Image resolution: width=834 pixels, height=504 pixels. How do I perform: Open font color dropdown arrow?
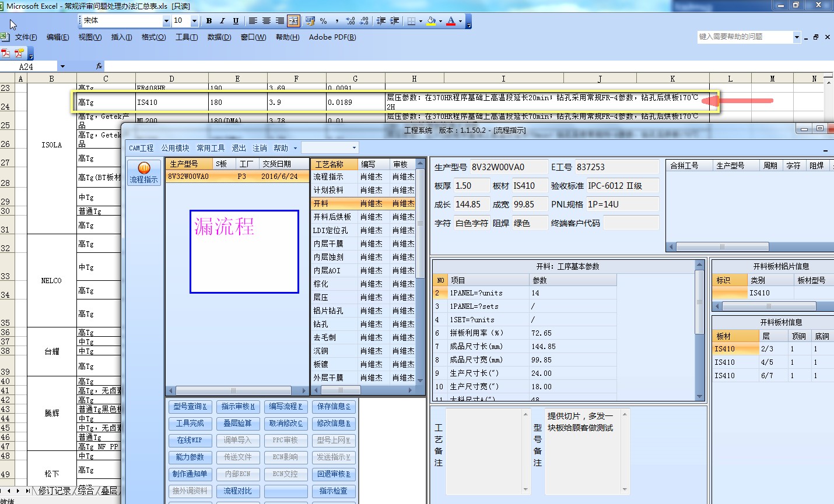460,21
